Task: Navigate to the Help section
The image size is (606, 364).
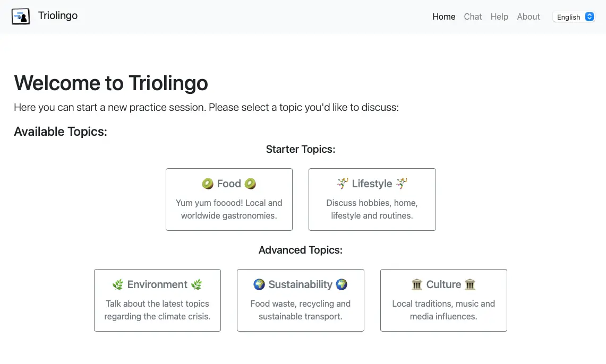Action: [x=499, y=16]
